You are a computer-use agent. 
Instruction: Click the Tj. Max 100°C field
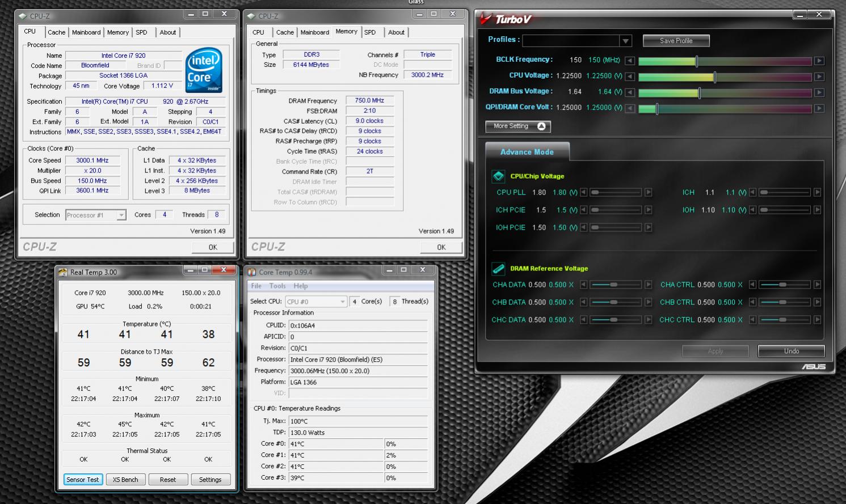358,421
